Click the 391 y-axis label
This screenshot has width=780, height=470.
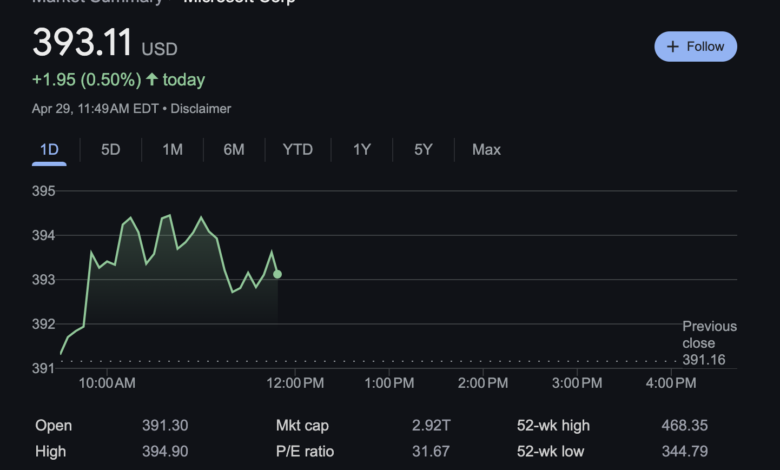[x=43, y=369]
